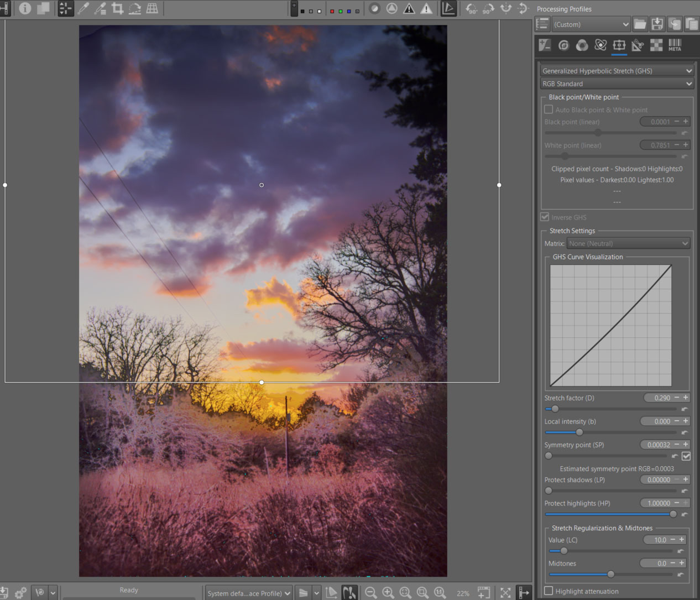Save current processing profile icon
700x600 pixels.
[657, 24]
